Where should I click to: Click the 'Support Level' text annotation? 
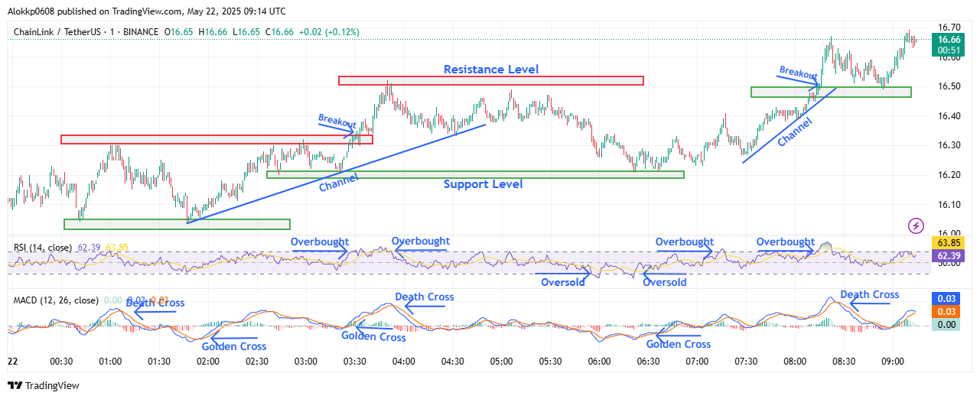click(483, 184)
